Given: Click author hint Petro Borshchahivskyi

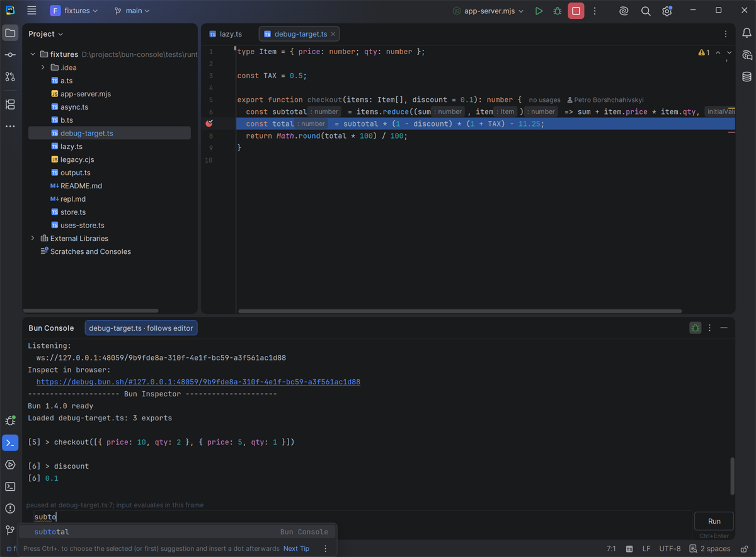Looking at the screenshot, I should tap(605, 100).
